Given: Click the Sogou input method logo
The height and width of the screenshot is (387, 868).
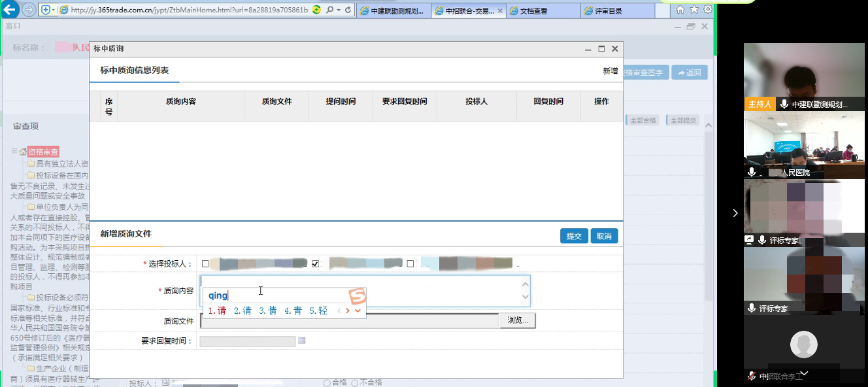Looking at the screenshot, I should point(356,296).
